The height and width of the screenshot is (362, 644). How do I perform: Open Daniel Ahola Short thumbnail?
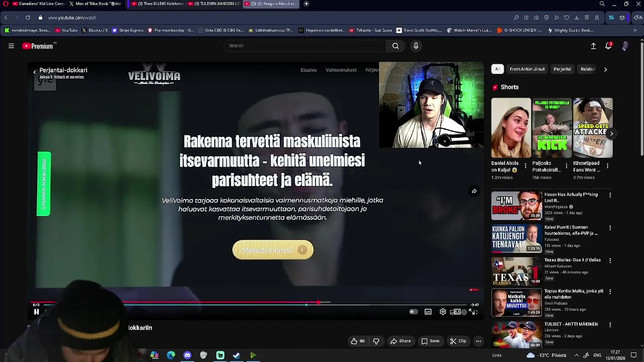pyautogui.click(x=511, y=128)
